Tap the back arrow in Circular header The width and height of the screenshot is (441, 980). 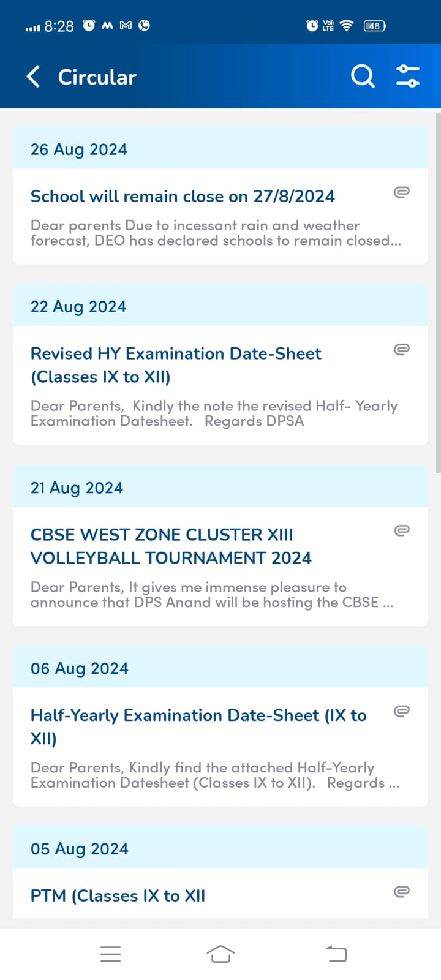[x=34, y=77]
